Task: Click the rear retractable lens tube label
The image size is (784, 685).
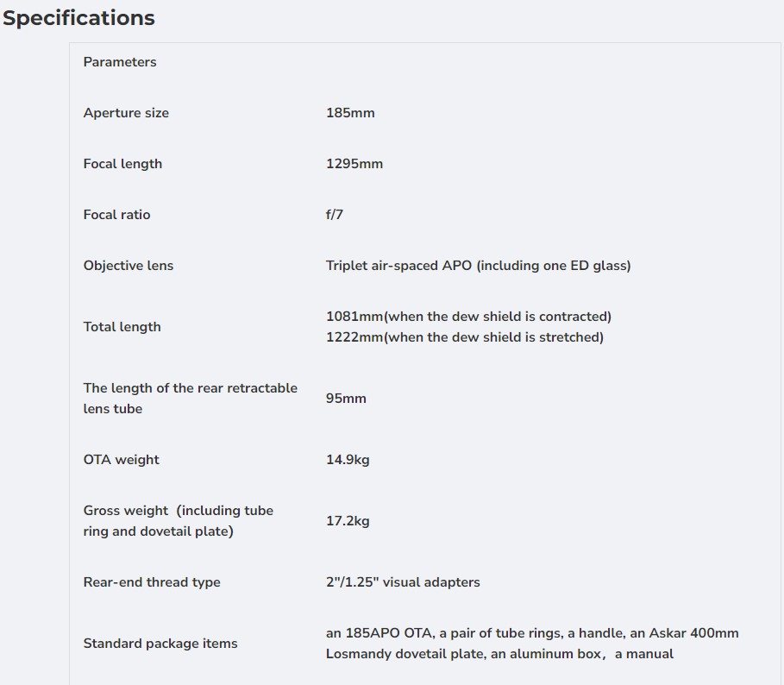Action: 190,399
